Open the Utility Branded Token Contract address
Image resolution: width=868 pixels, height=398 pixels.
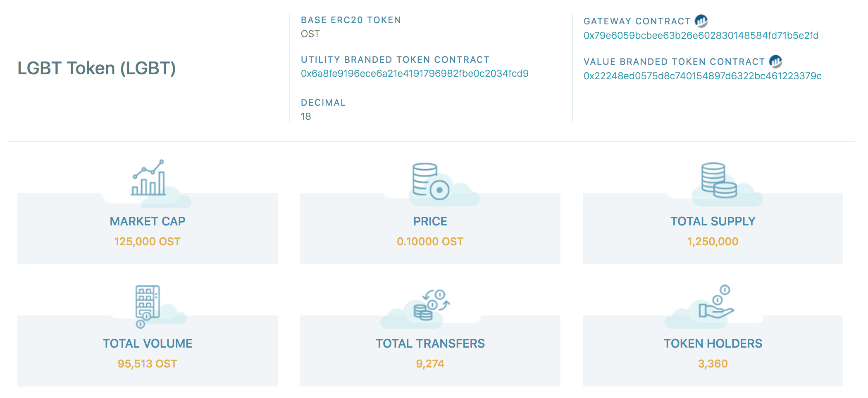415,73
